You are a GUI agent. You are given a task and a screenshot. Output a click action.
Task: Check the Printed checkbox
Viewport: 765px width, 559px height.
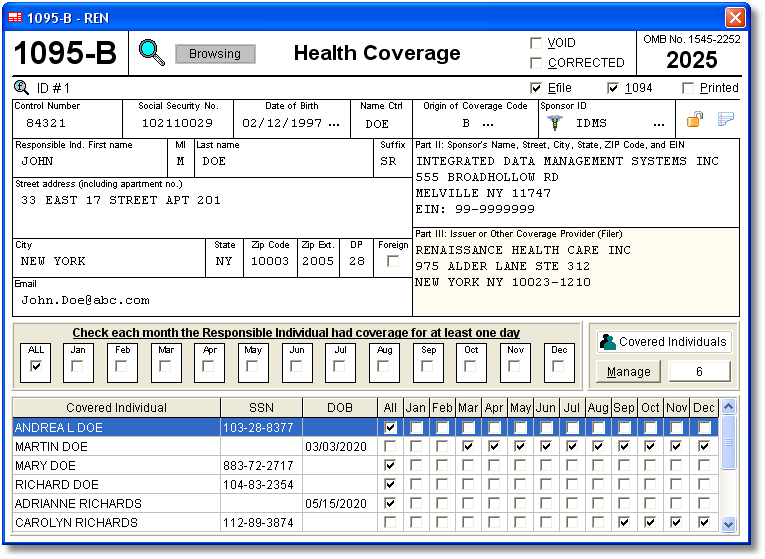688,88
